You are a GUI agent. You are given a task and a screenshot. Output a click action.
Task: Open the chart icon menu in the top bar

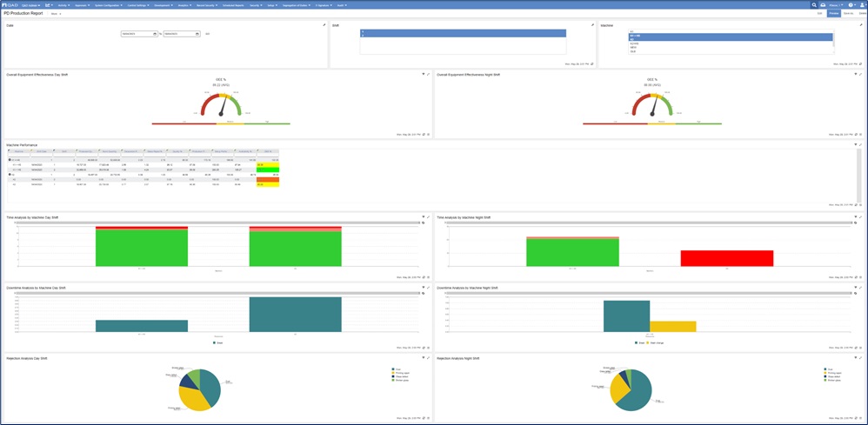(48, 5)
